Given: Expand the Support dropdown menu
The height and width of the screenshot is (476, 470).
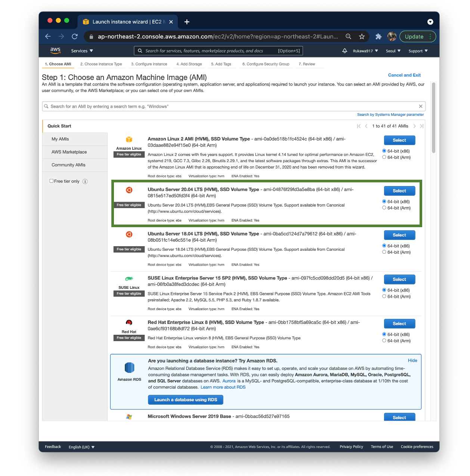Looking at the screenshot, I should click(x=418, y=51).
